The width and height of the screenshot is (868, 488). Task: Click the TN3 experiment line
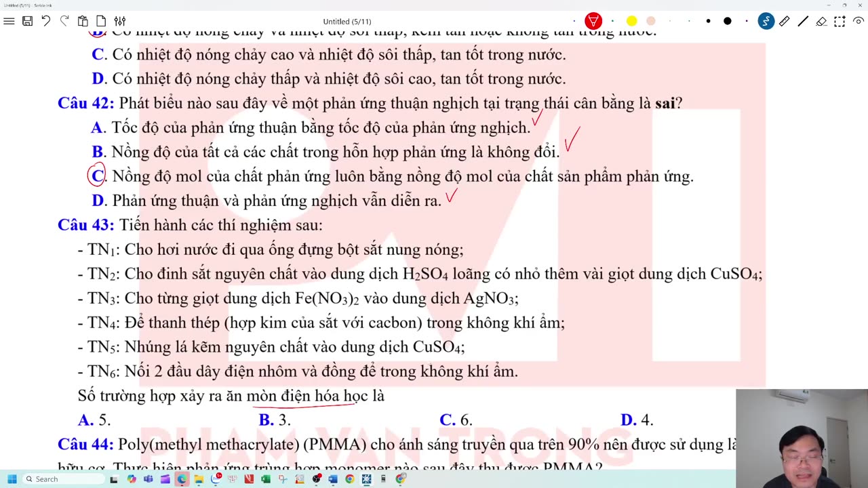pos(298,298)
